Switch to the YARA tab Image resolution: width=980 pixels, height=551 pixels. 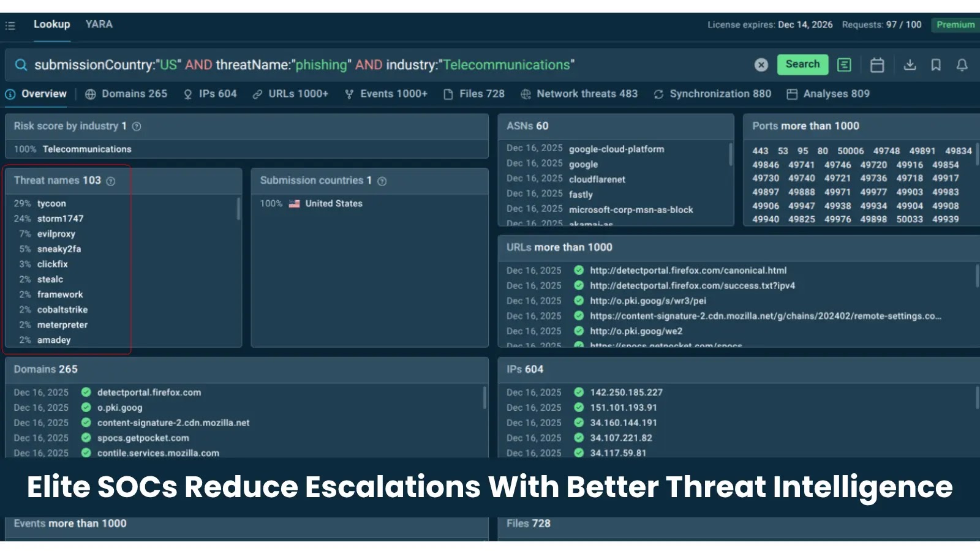99,24
